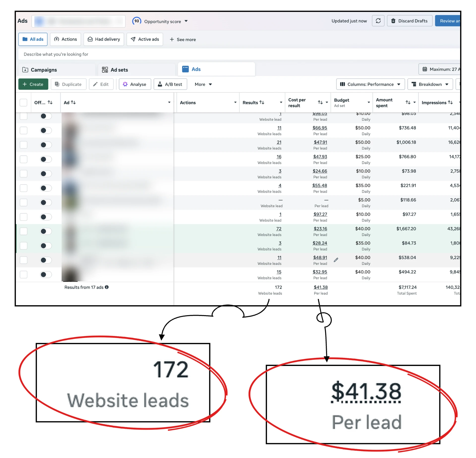Viewport: 476px width, 458px height.
Task: Click the Edit button
Action: point(101,84)
